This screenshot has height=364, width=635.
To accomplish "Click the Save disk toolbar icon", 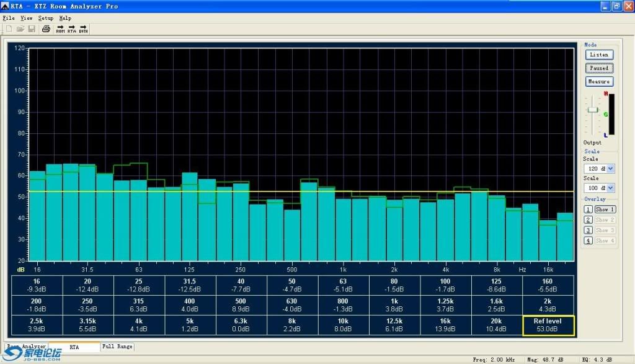I will (x=32, y=29).
